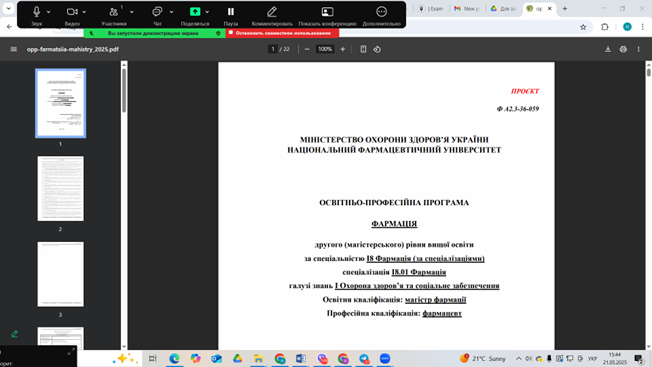Screen dimensions: 652x367
Task: Stop screen sharing with the red button
Action: coord(282,33)
